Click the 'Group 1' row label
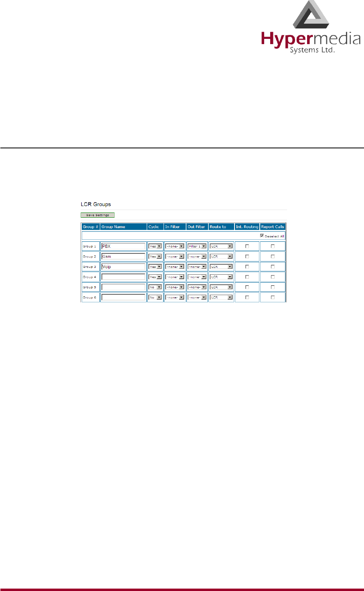Image resolution: width=364 pixels, height=591 pixels. 89,247
